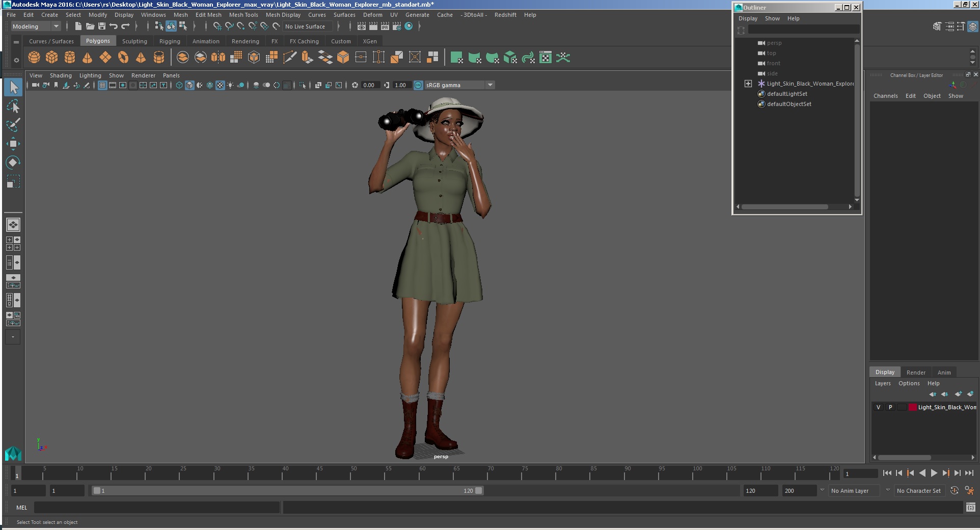Expand Light_Skin_Black_Woman_Explorer node in Outliner
Image resolution: width=980 pixels, height=530 pixels.
pos(748,84)
